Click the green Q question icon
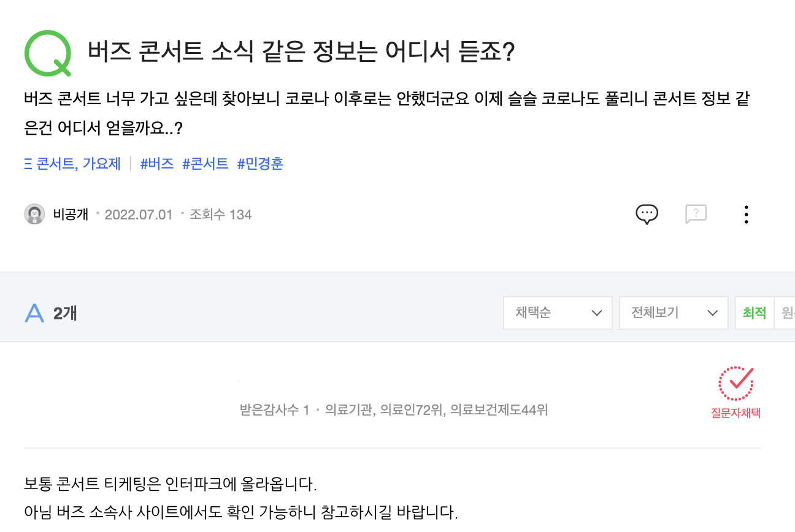The width and height of the screenshot is (795, 532). [48, 53]
